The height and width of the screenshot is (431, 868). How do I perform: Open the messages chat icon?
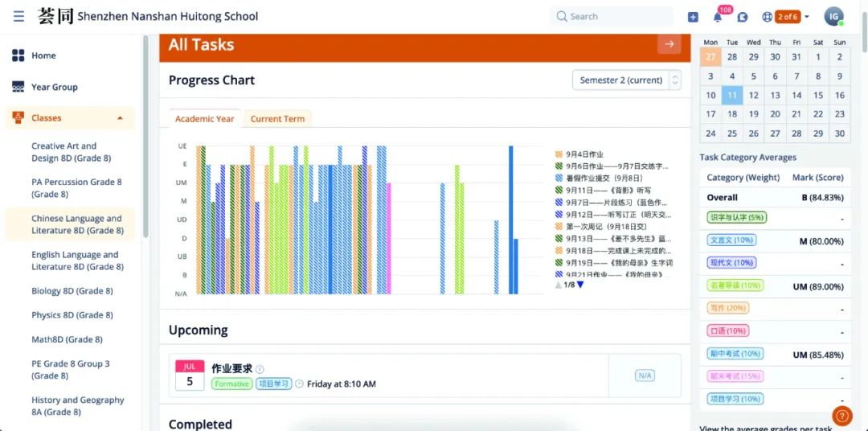coord(743,17)
